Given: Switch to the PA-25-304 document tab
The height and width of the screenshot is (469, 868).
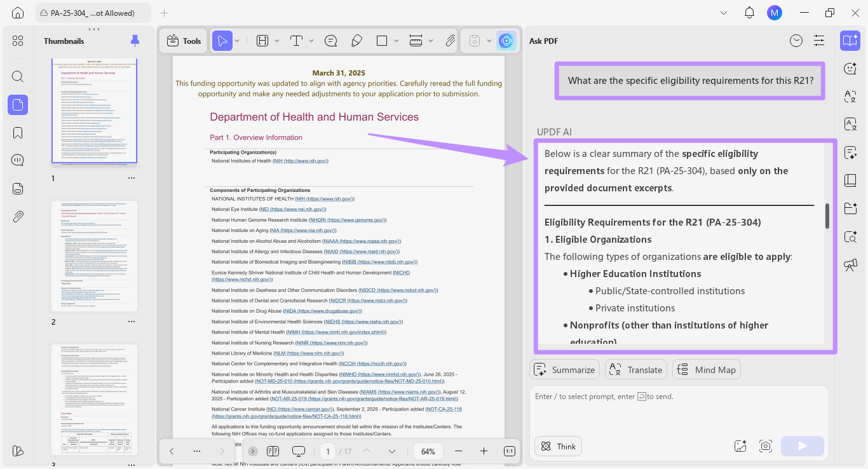Looking at the screenshot, I should click(x=93, y=13).
